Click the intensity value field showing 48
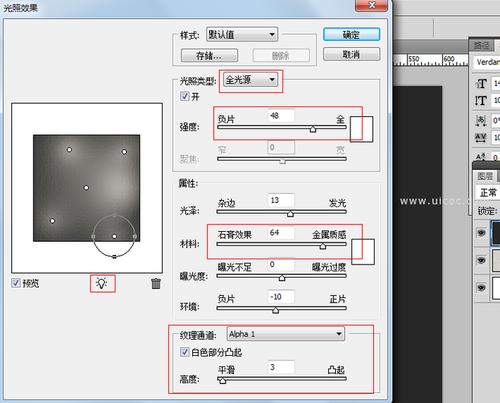Image resolution: width=500 pixels, height=403 pixels. click(281, 116)
